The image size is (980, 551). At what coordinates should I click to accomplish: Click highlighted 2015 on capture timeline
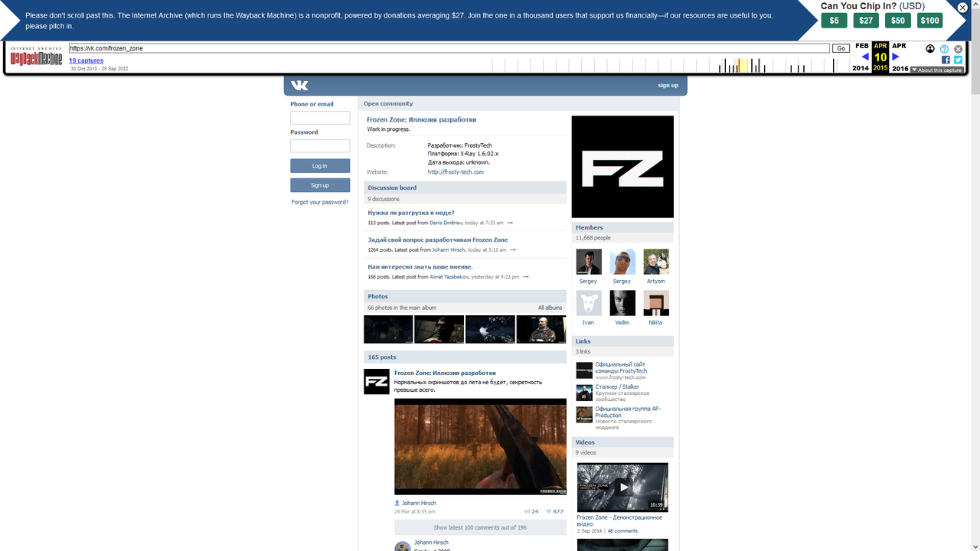(880, 69)
